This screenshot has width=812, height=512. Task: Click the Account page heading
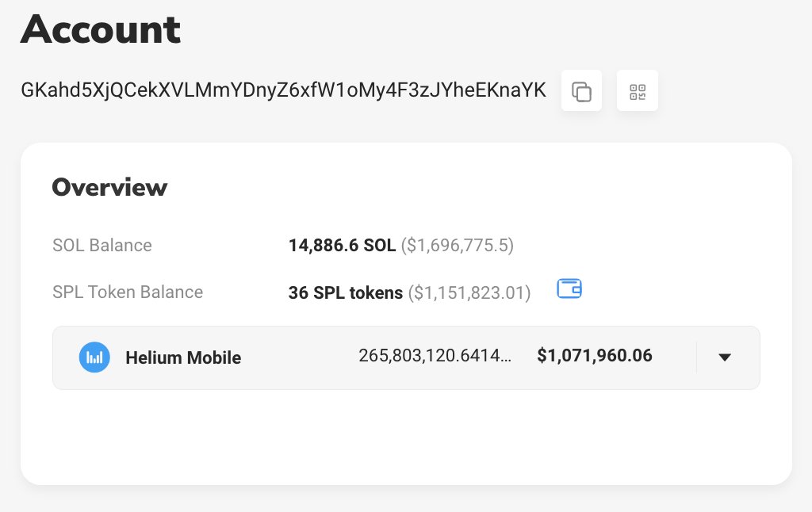tap(101, 29)
